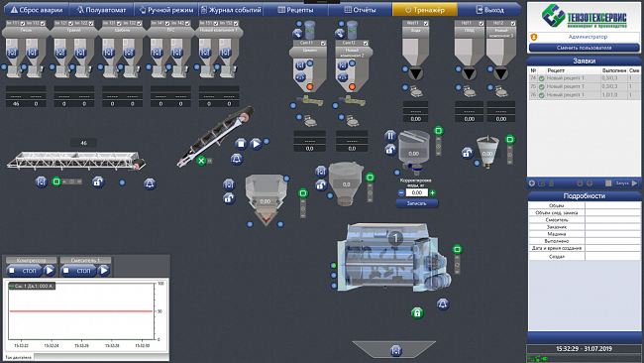Click Сменить пользователя button
The height and width of the screenshot is (363, 644).
pos(584,48)
